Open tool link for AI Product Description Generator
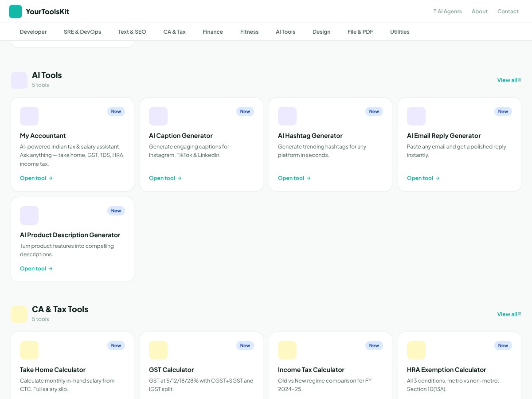Viewport: 532px width, 399px height. tap(36, 269)
